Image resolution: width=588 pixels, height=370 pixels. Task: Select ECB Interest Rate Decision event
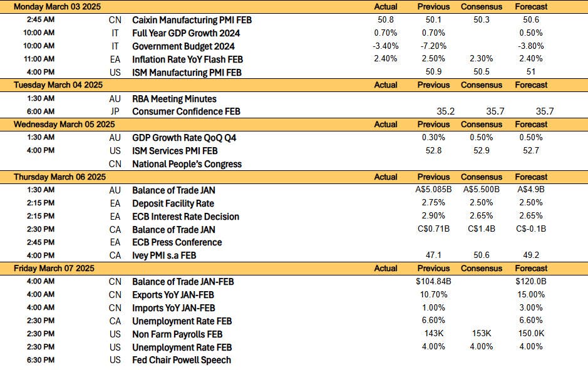(x=185, y=217)
